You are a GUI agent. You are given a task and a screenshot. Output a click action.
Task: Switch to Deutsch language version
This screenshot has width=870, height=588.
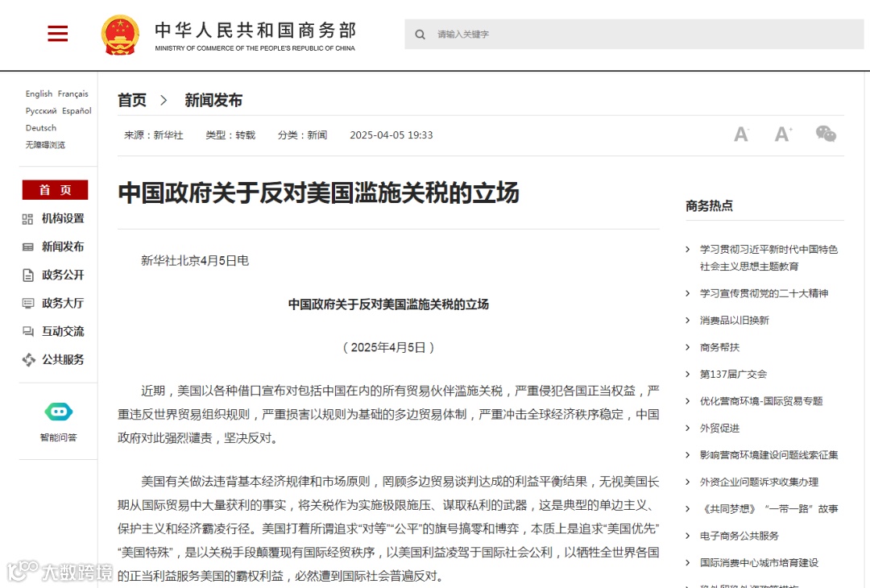pos(41,127)
